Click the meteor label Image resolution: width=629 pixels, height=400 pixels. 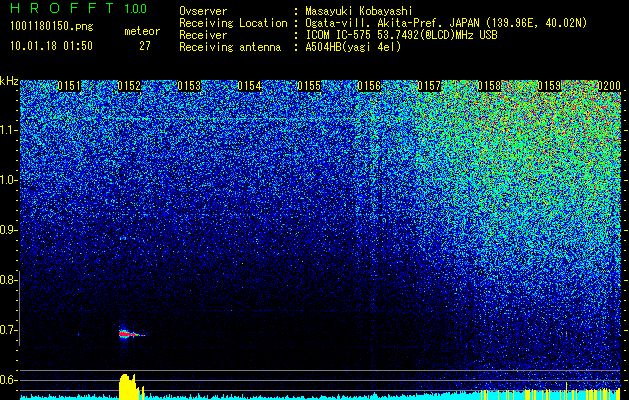point(142,31)
